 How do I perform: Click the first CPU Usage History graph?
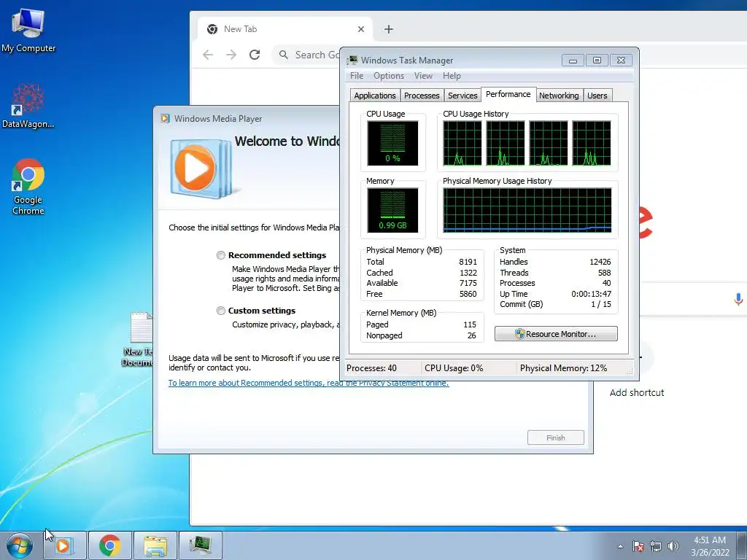(x=462, y=143)
